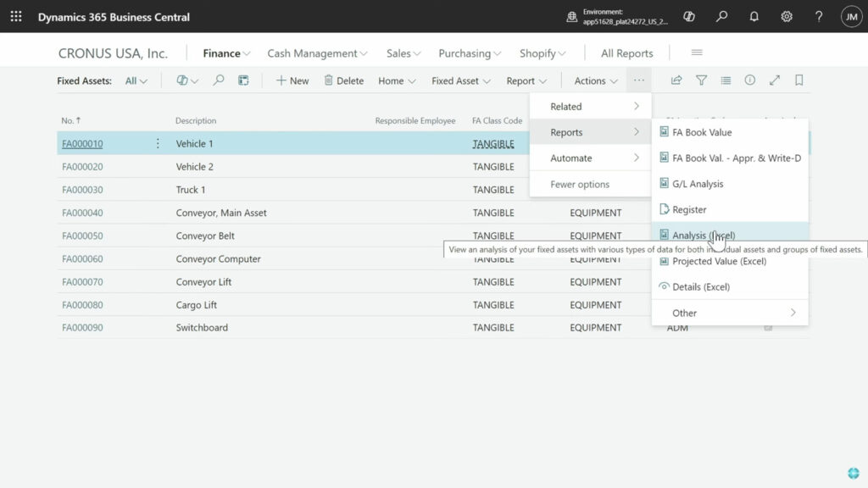Open the All views dropdown
This screenshot has height=488, width=868.
136,80
